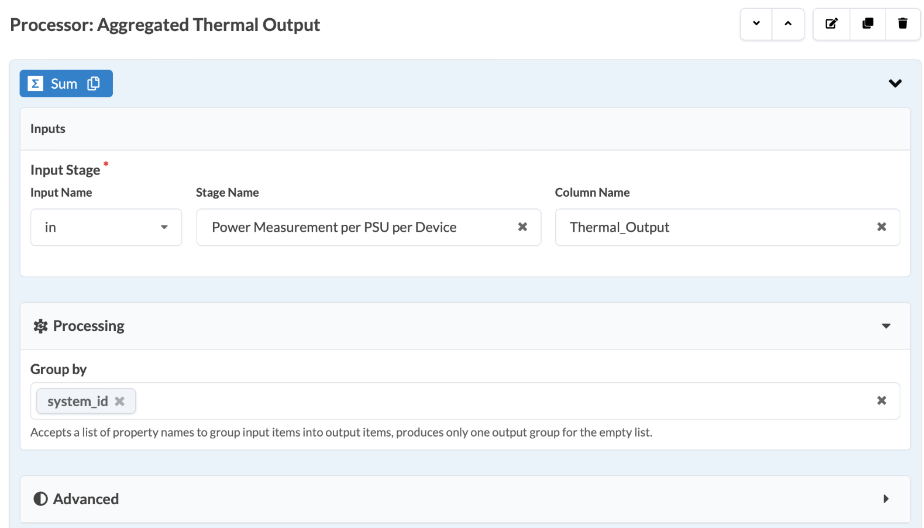This screenshot has width=924, height=528.
Task: Open the Input Name dropdown showing 'in'
Action: click(106, 227)
